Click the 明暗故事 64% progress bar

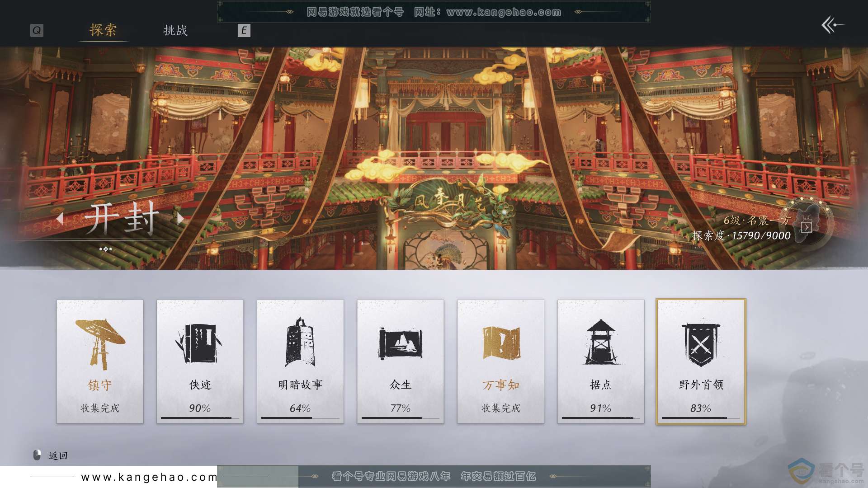[300, 418]
